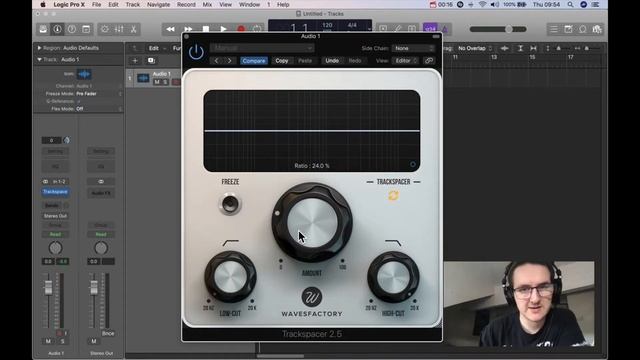
Task: Click the large AMOUNT knob
Action: tap(312, 222)
